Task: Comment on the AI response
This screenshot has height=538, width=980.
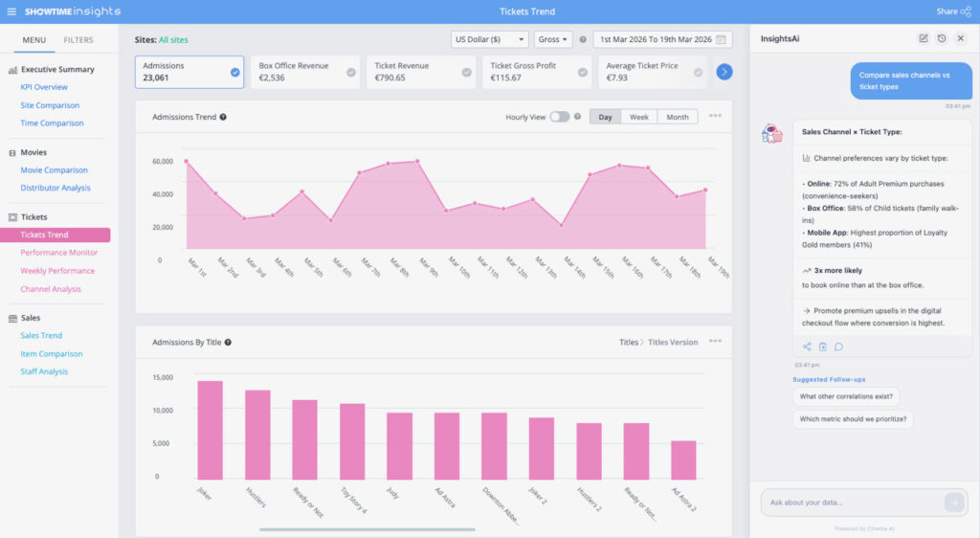Action: [x=838, y=347]
